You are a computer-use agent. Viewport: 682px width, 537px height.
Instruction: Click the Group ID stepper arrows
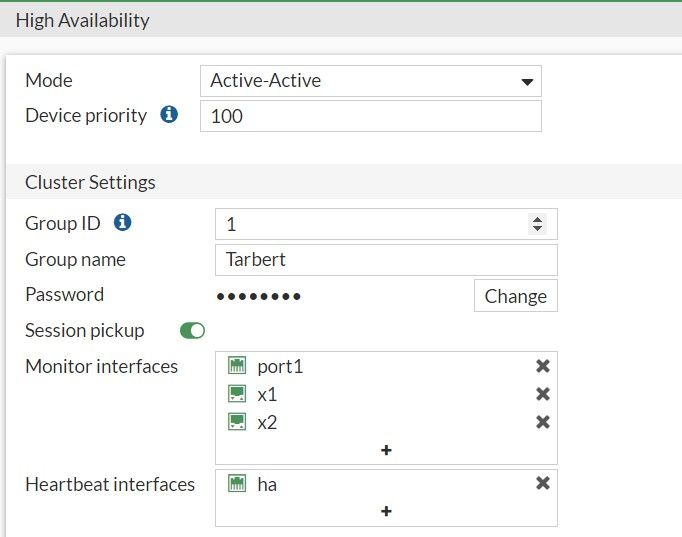point(538,224)
